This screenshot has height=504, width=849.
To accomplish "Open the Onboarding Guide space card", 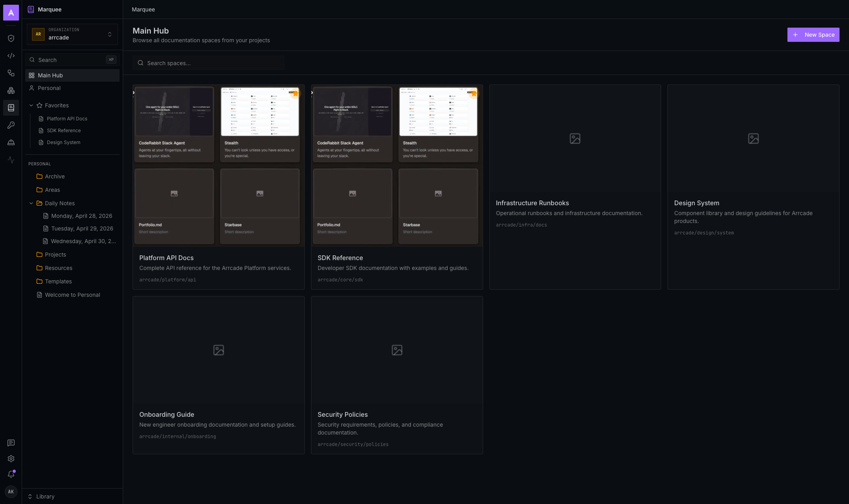I will tap(218, 375).
